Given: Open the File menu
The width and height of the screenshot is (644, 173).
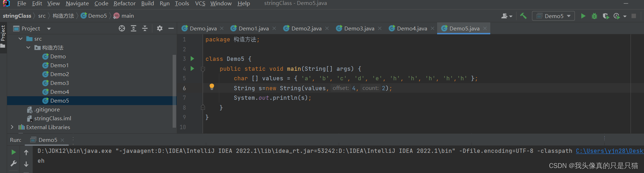Looking at the screenshot, I should [21, 4].
